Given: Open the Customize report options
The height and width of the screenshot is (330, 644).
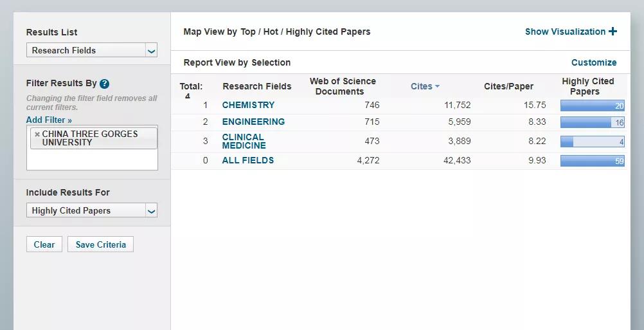Looking at the screenshot, I should [593, 62].
